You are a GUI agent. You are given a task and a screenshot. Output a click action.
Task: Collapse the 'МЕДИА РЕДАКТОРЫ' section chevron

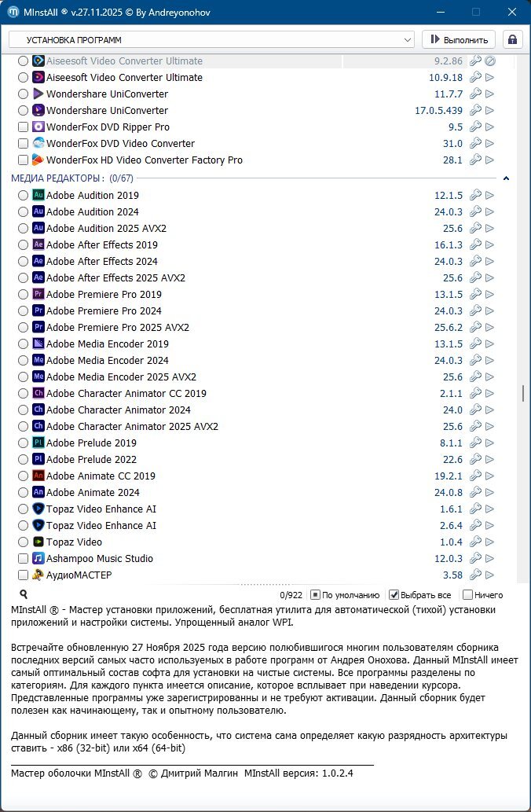[x=507, y=178]
